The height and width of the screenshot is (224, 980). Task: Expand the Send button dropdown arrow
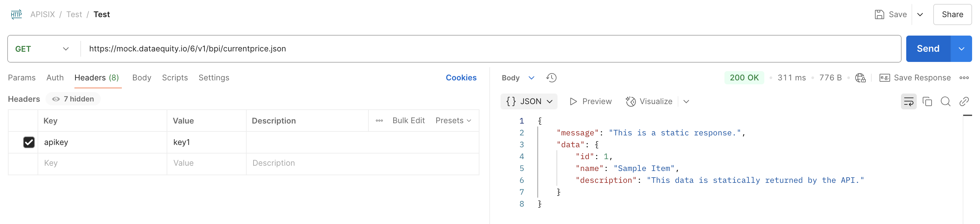961,49
